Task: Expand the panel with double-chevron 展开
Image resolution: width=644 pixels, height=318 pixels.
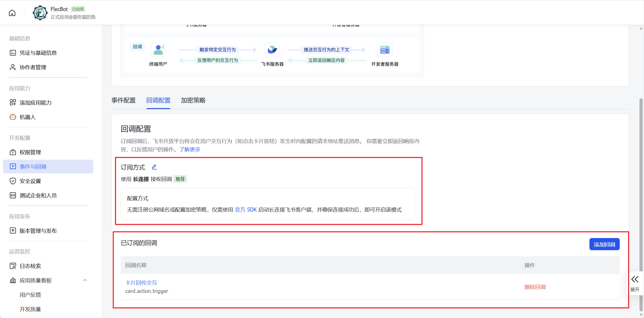Action: [x=635, y=283]
